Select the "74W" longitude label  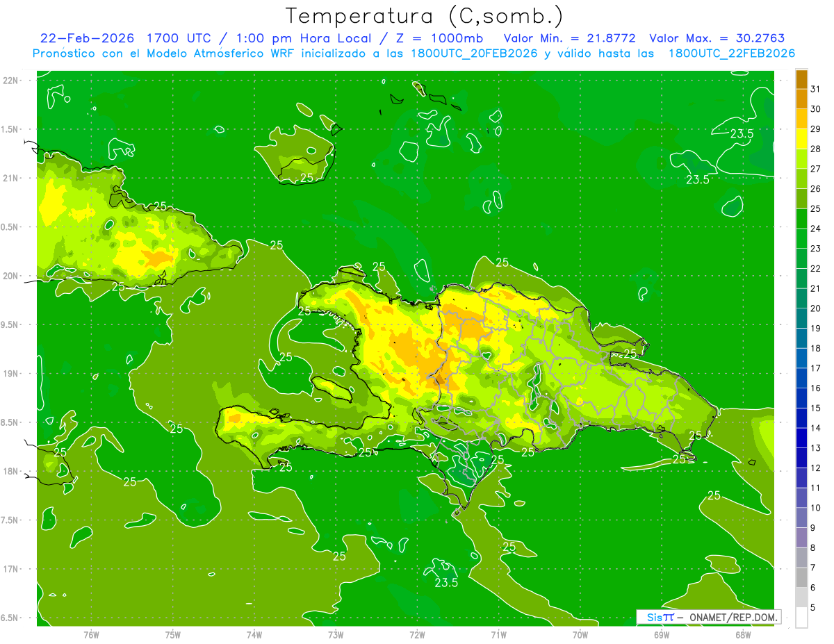click(254, 635)
